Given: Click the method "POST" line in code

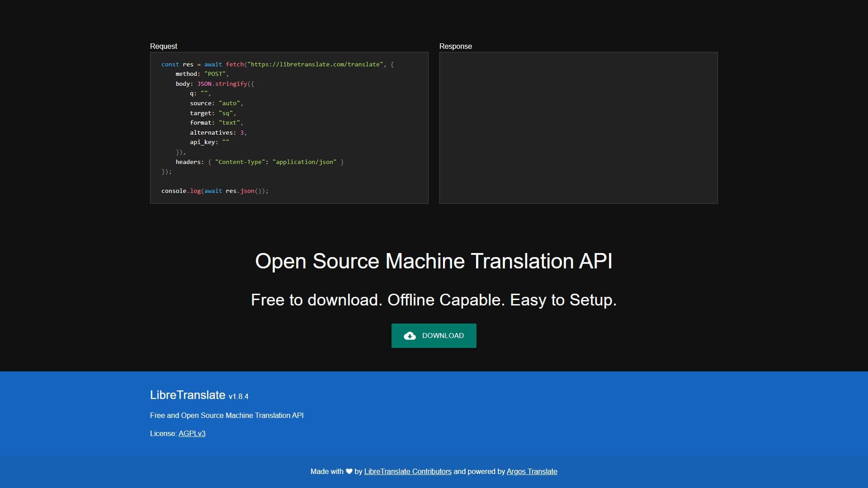Looking at the screenshot, I should click(x=202, y=74).
